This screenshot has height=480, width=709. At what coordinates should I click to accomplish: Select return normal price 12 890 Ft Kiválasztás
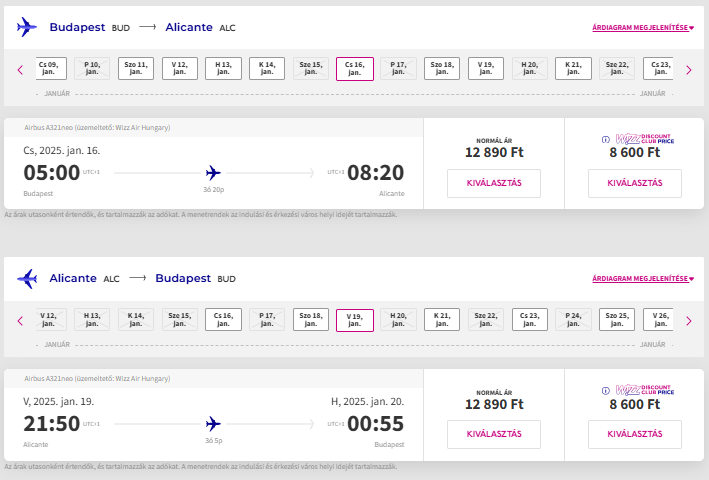(x=494, y=434)
